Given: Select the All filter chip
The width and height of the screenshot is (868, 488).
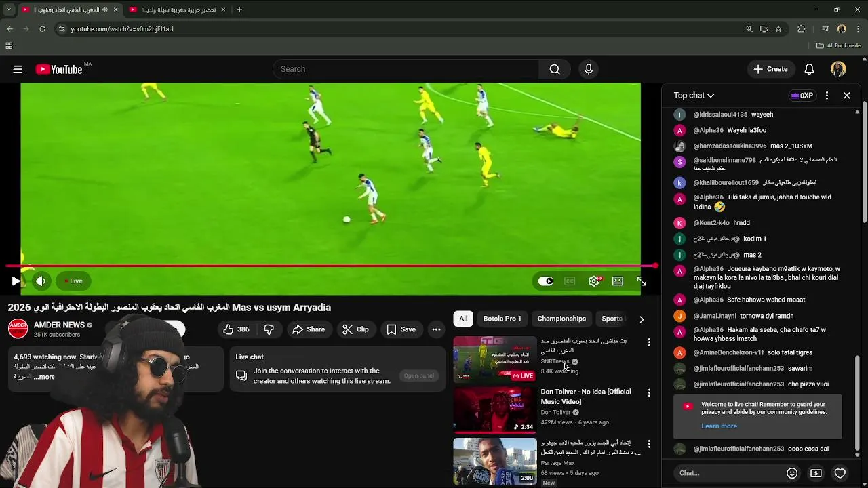Looking at the screenshot, I should click(463, 319).
